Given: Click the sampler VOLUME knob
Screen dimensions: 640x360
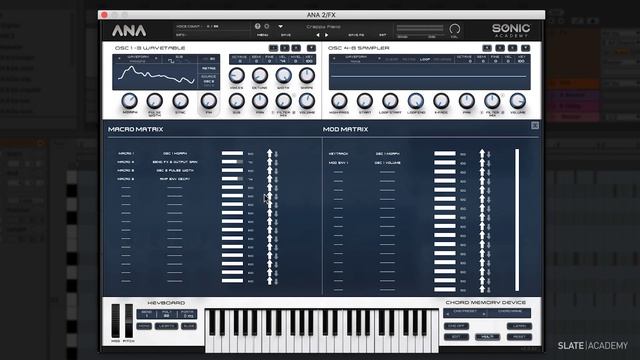Looking at the screenshot, I should pyautogui.click(x=517, y=100).
